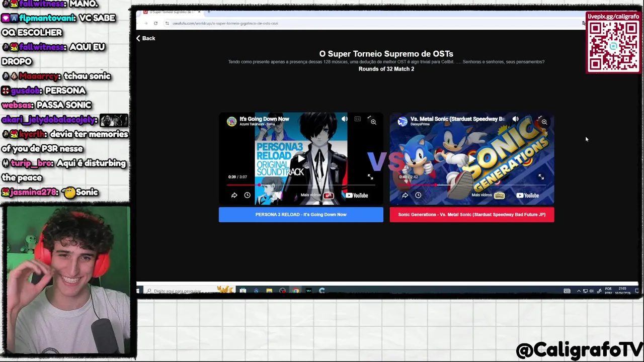Image resolution: width=644 pixels, height=362 pixels.
Task: Open the Windows notification center
Action: [636, 291]
